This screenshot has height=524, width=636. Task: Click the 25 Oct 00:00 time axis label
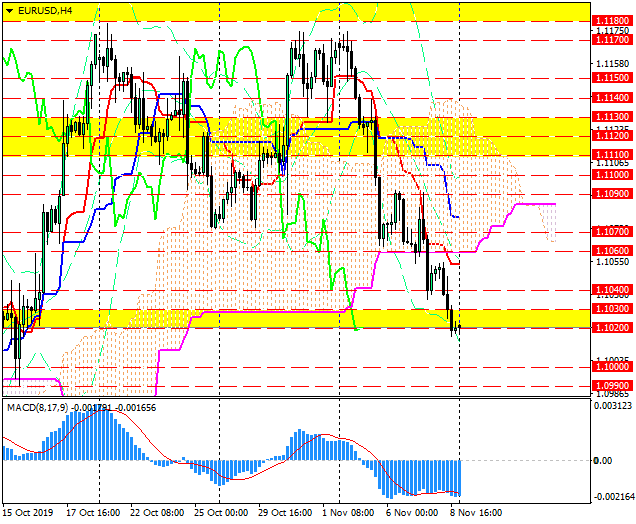tap(221, 512)
